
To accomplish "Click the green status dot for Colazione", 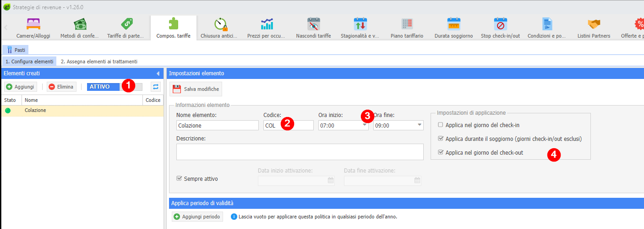I will click(x=8, y=111).
